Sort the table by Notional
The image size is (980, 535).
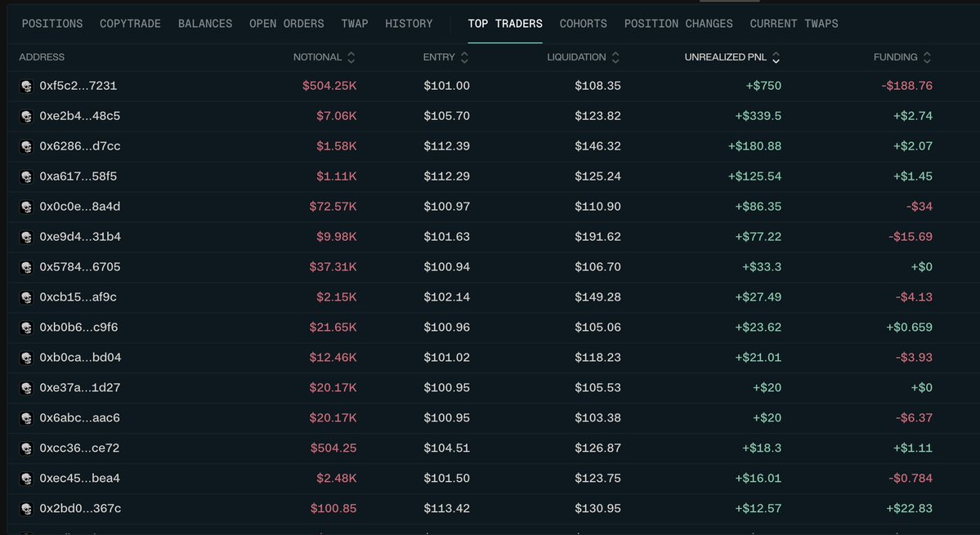tap(324, 57)
